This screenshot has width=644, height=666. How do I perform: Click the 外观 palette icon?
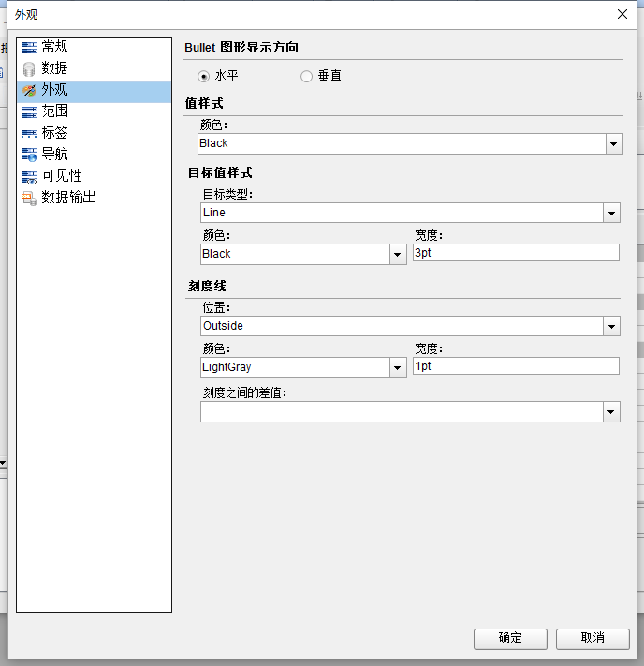[x=29, y=91]
